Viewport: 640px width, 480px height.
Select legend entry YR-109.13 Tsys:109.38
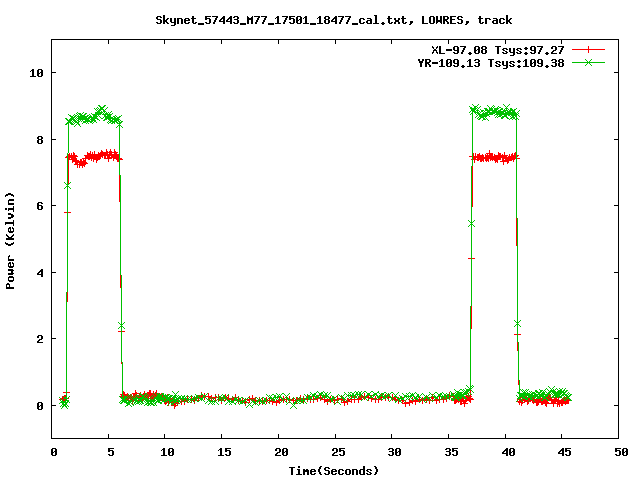click(491, 63)
